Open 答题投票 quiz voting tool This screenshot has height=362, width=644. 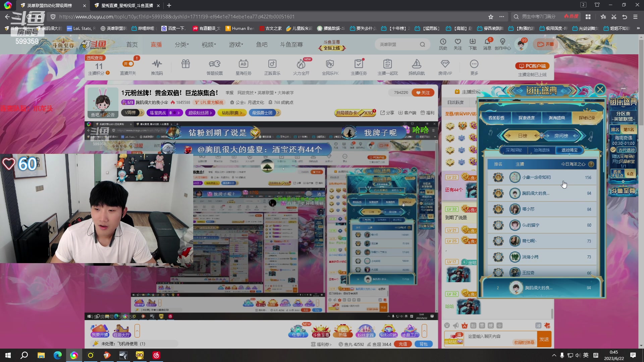[x=215, y=67]
